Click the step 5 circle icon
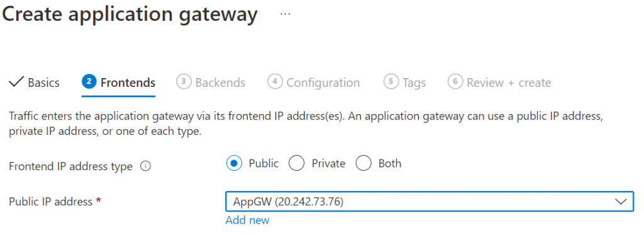644x235 pixels. click(391, 81)
